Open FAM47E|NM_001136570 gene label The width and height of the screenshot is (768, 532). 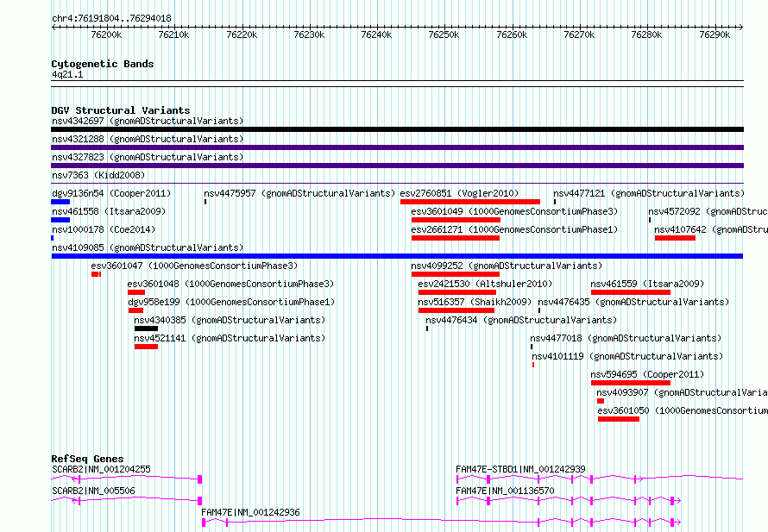point(505,491)
